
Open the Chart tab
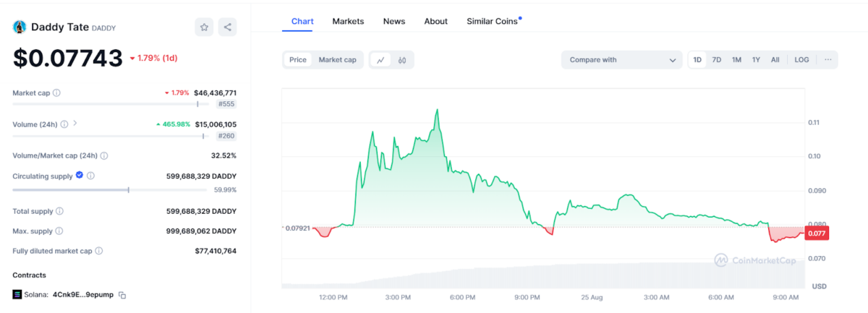[302, 22]
